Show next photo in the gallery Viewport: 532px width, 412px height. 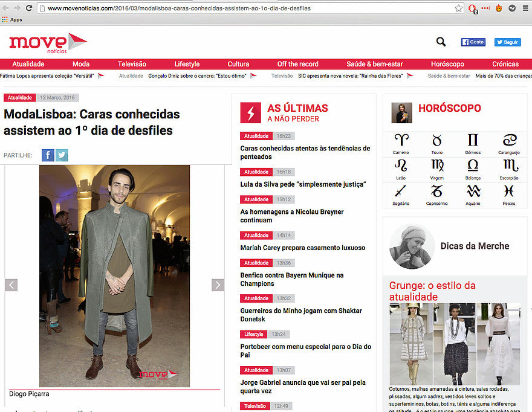pos(218,285)
